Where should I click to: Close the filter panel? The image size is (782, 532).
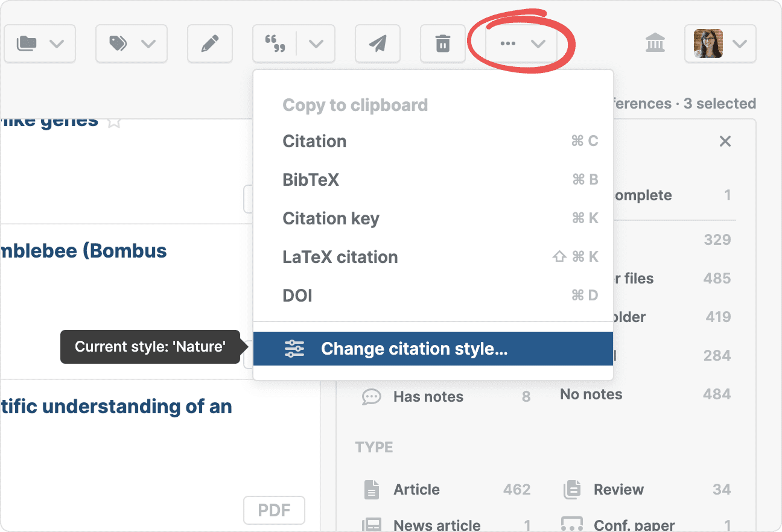point(725,141)
